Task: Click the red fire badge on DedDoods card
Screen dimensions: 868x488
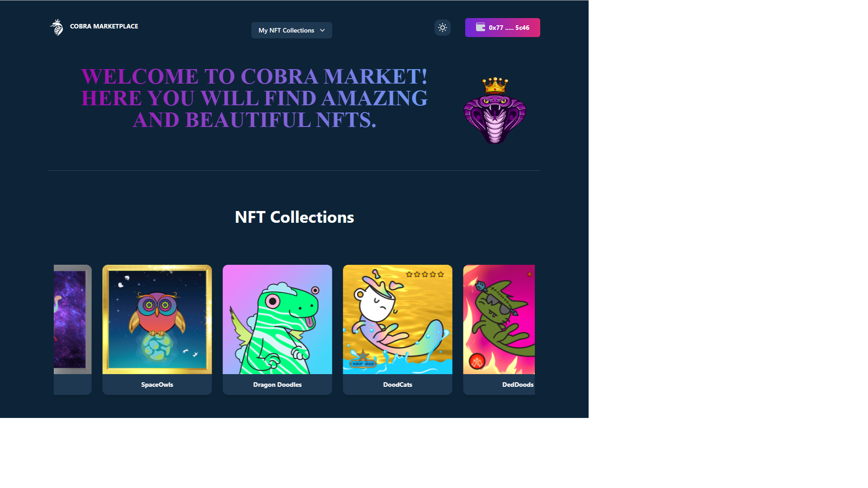Action: pos(477,361)
